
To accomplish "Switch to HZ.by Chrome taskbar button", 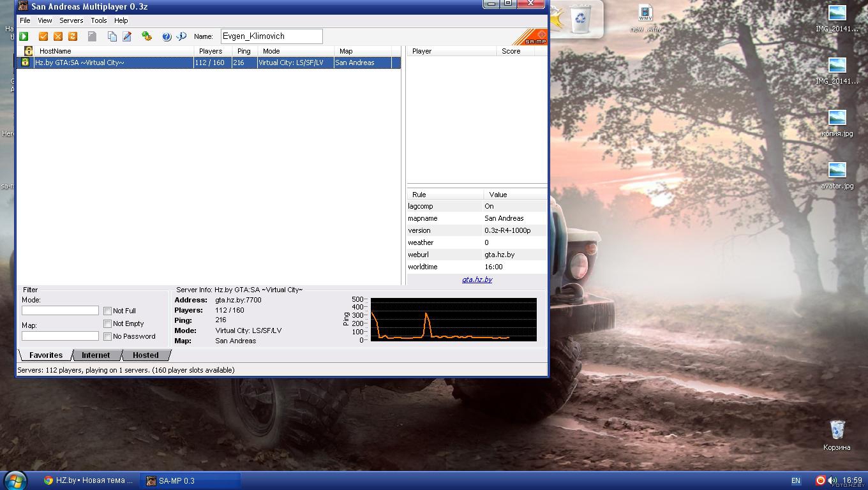I will tap(88, 480).
